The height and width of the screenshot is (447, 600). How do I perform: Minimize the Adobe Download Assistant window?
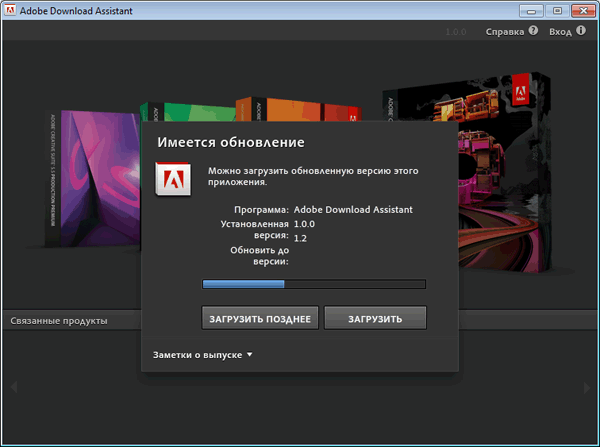[531, 11]
